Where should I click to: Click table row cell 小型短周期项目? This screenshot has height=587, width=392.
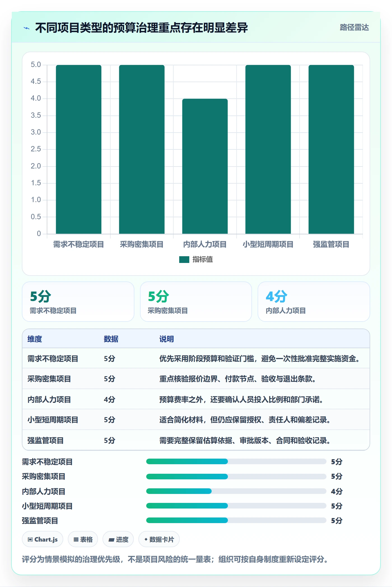point(53,420)
